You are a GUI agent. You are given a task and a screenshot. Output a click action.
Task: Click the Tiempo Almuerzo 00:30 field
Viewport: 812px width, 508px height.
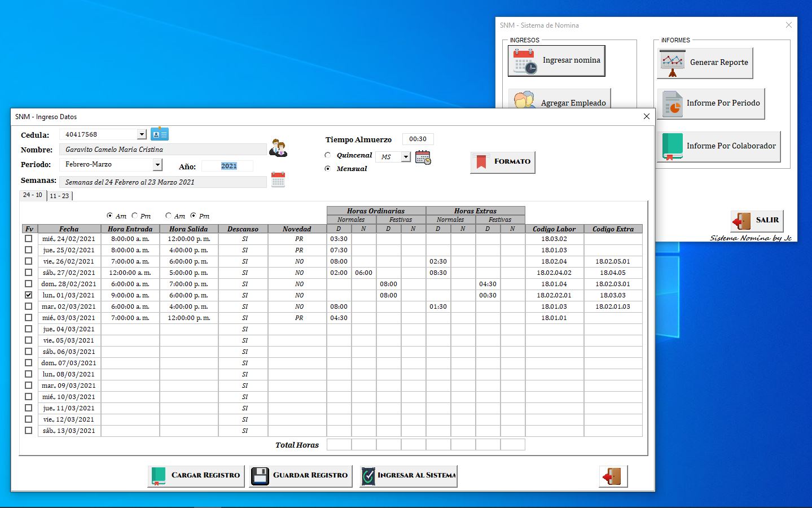[x=418, y=139]
